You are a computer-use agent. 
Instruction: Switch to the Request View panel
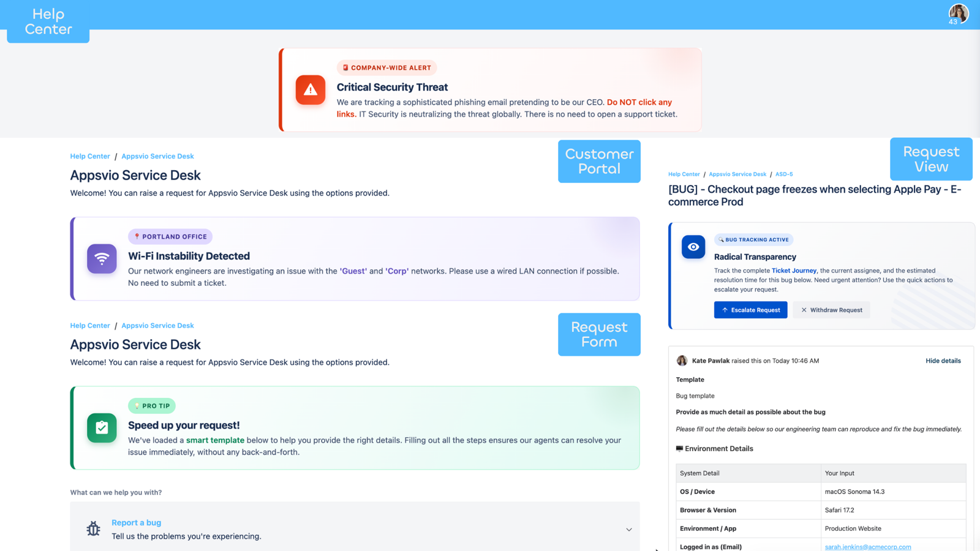930,159
